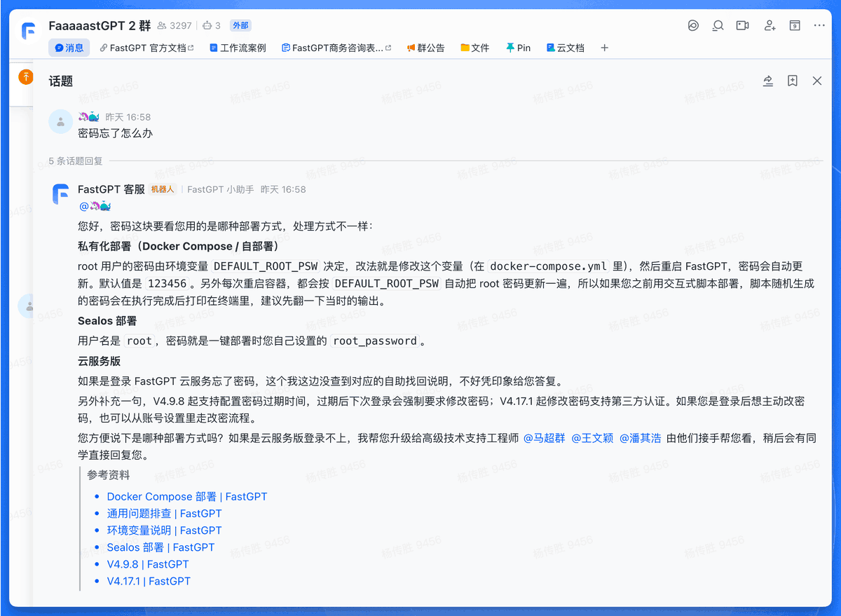The width and height of the screenshot is (841, 616).
Task: Open the Pin tab
Action: coord(518,48)
